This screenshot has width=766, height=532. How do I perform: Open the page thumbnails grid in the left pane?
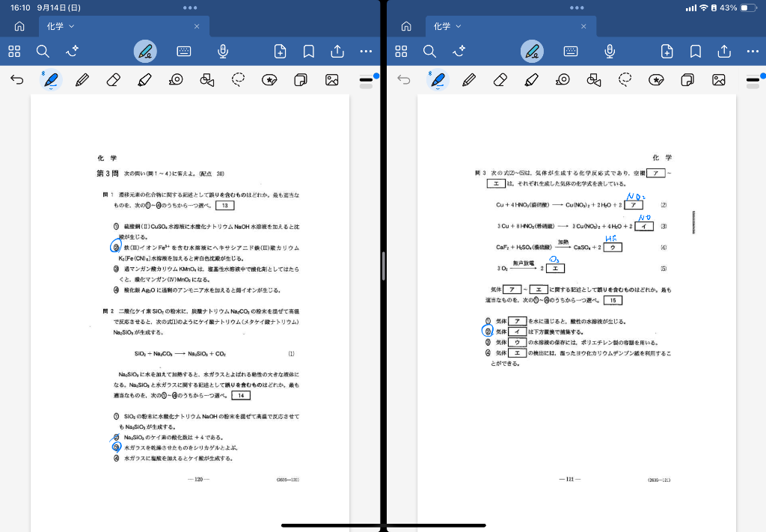(14, 51)
